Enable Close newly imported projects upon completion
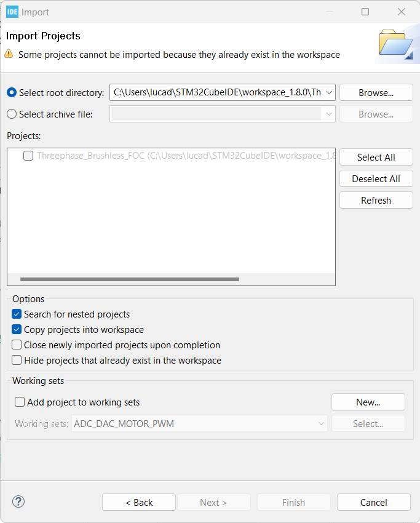This screenshot has height=523, width=420. (x=16, y=345)
